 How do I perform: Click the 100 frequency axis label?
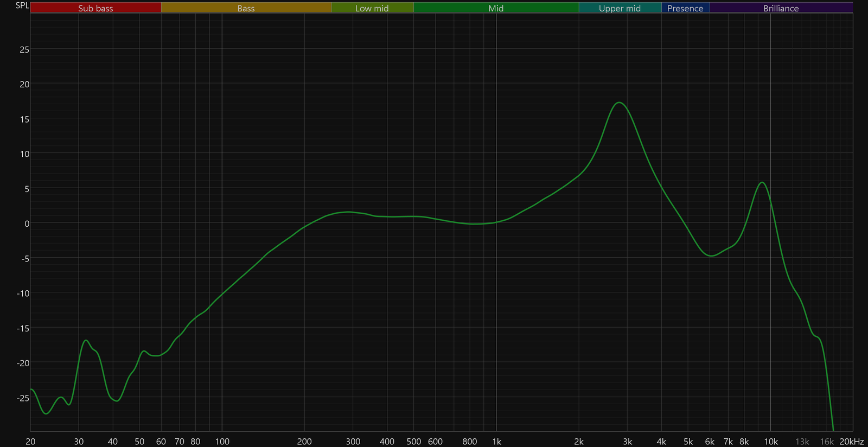[222, 442]
